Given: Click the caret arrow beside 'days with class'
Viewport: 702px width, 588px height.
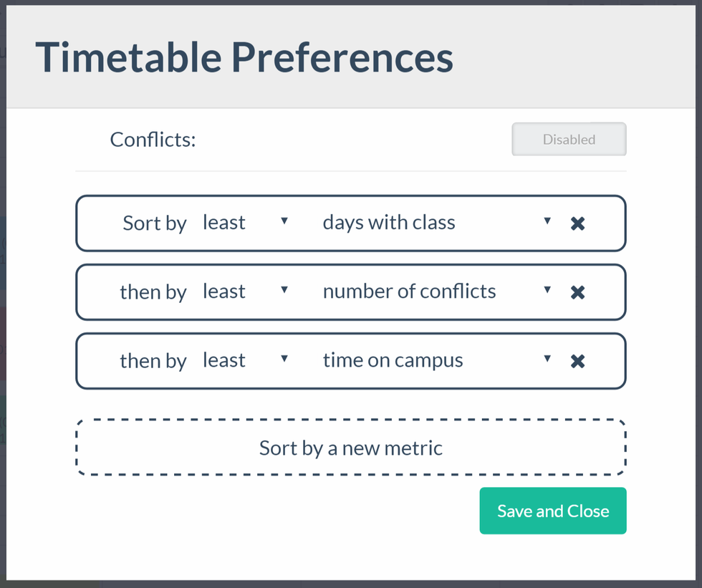Looking at the screenshot, I should click(x=547, y=221).
